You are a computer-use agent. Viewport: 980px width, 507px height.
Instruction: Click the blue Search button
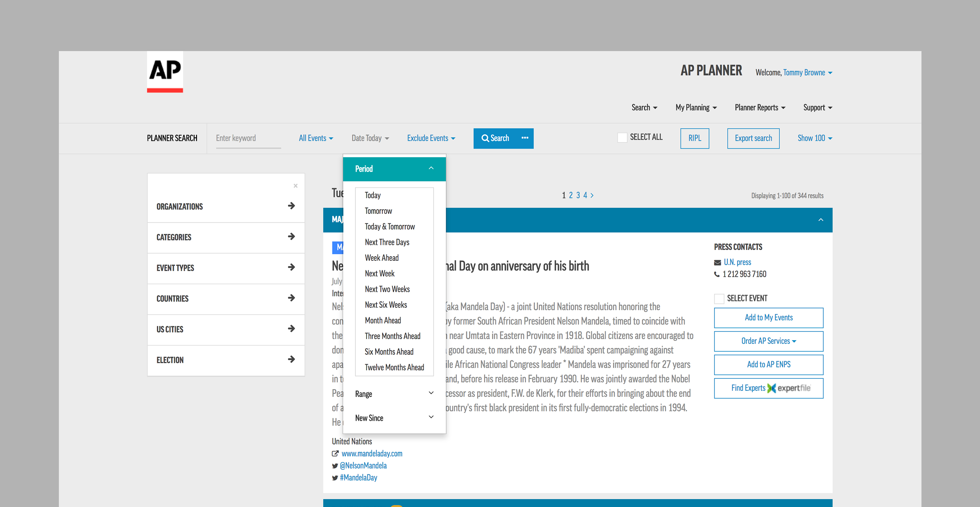pos(495,138)
